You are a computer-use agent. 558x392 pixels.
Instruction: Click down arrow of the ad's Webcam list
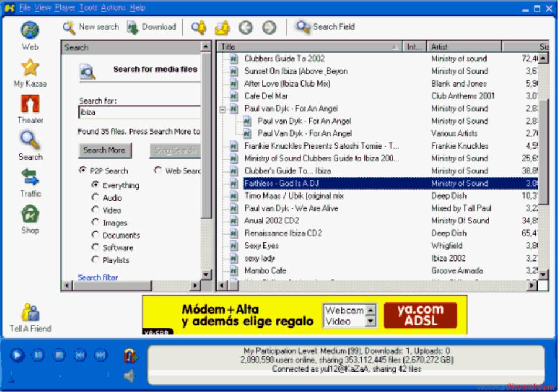pyautogui.click(x=371, y=321)
